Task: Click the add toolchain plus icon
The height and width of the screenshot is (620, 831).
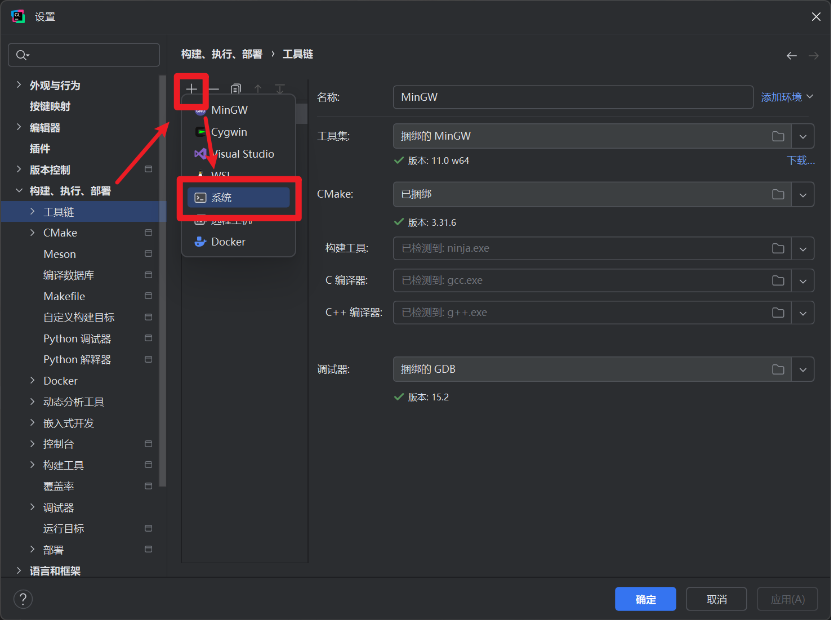Action: [191, 89]
